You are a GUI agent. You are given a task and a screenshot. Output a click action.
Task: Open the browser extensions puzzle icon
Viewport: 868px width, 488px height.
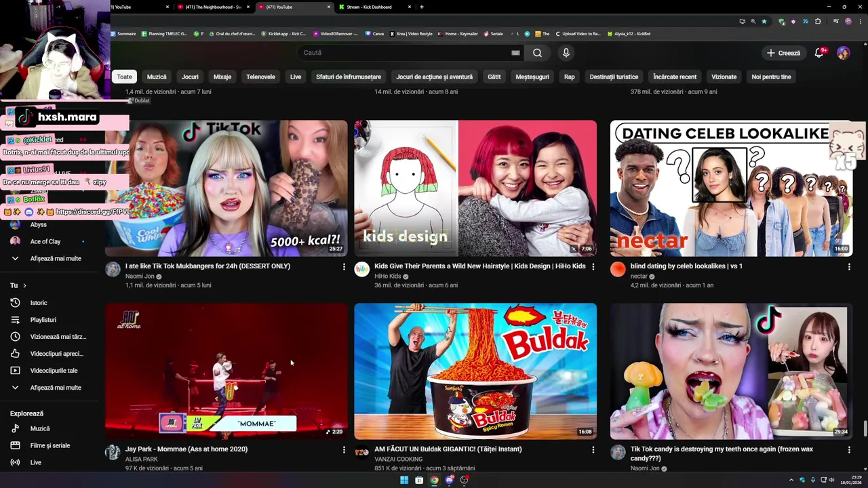point(818,21)
